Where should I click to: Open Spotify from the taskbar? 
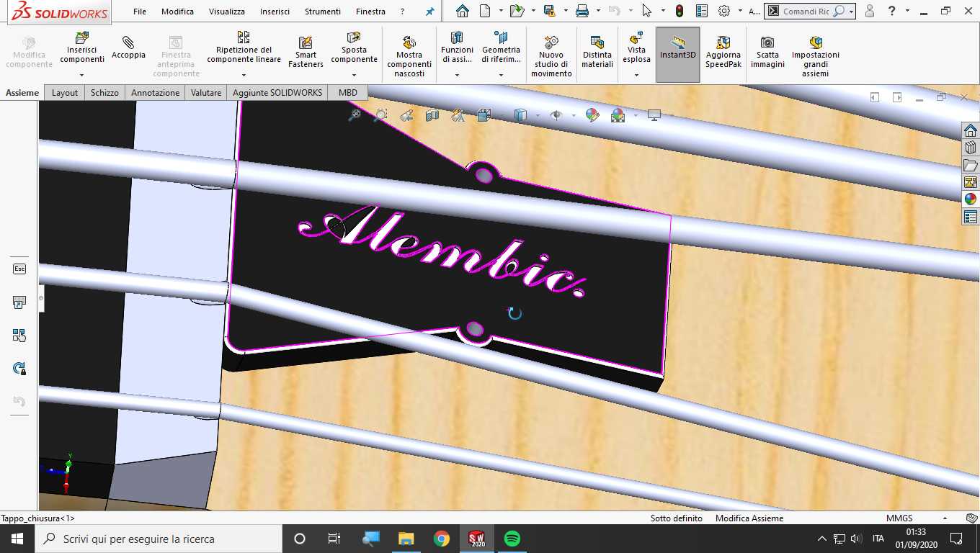[512, 539]
